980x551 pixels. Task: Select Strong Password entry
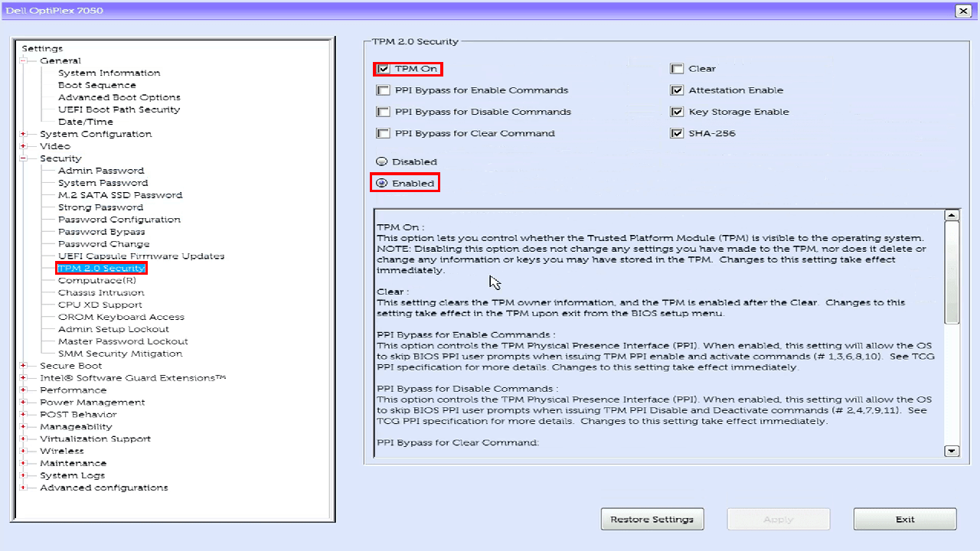pos(100,207)
